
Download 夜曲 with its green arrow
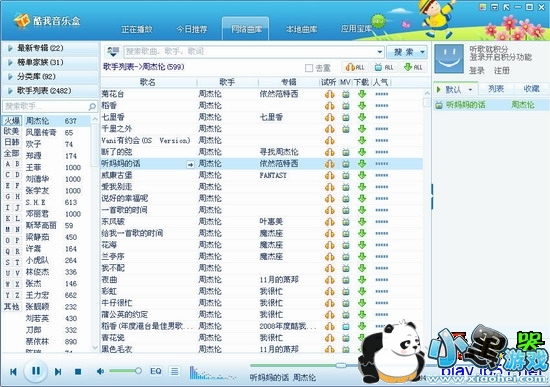pyautogui.click(x=362, y=280)
